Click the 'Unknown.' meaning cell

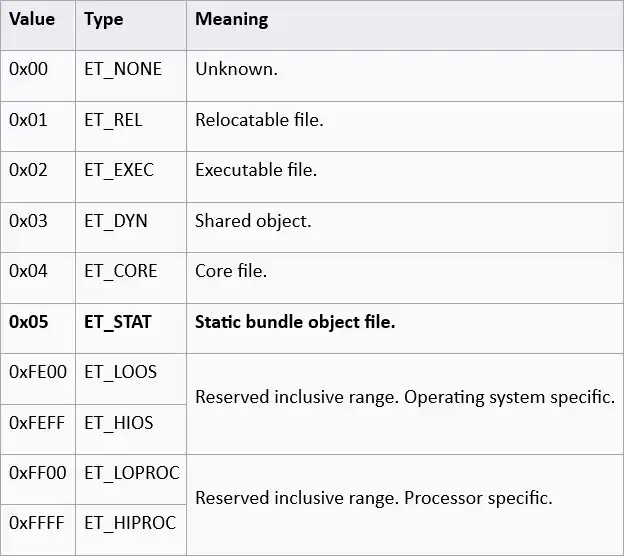[405, 76]
